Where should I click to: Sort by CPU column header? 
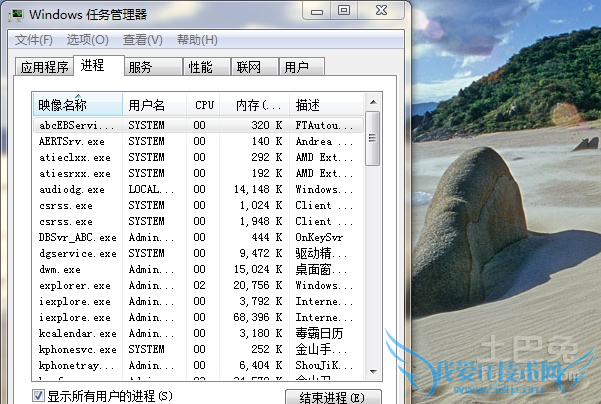(x=204, y=105)
